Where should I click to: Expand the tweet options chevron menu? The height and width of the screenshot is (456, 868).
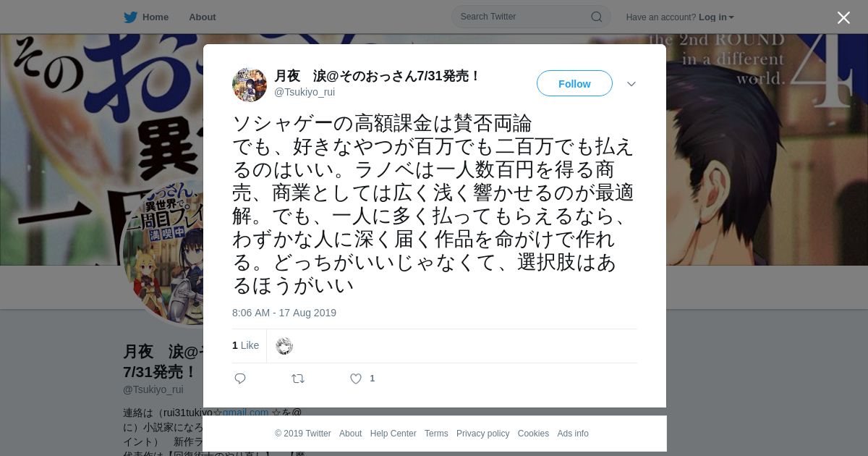[631, 84]
